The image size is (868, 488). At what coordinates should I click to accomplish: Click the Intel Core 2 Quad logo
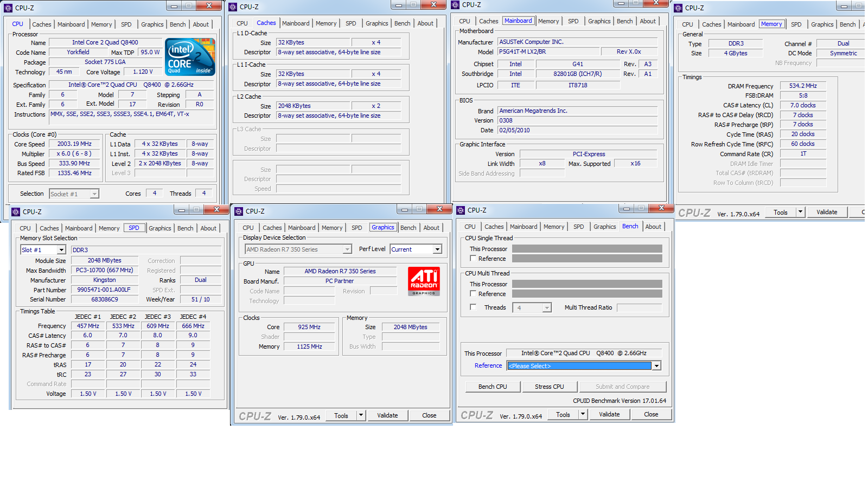pyautogui.click(x=190, y=57)
